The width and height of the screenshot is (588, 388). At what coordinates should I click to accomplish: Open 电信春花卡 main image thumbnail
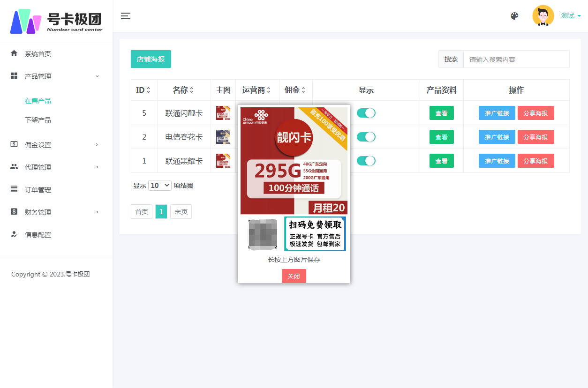click(223, 137)
